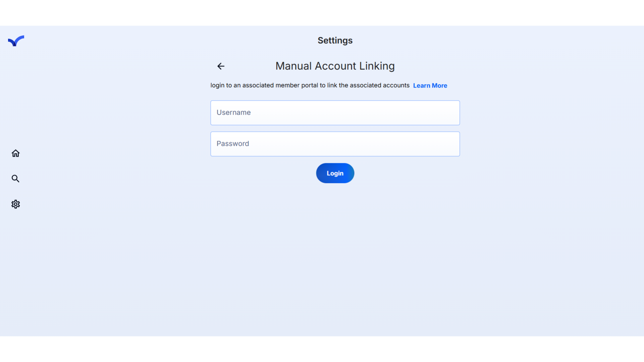Click the Settings page title
Viewport: 644px width, 362px height.
pos(335,41)
